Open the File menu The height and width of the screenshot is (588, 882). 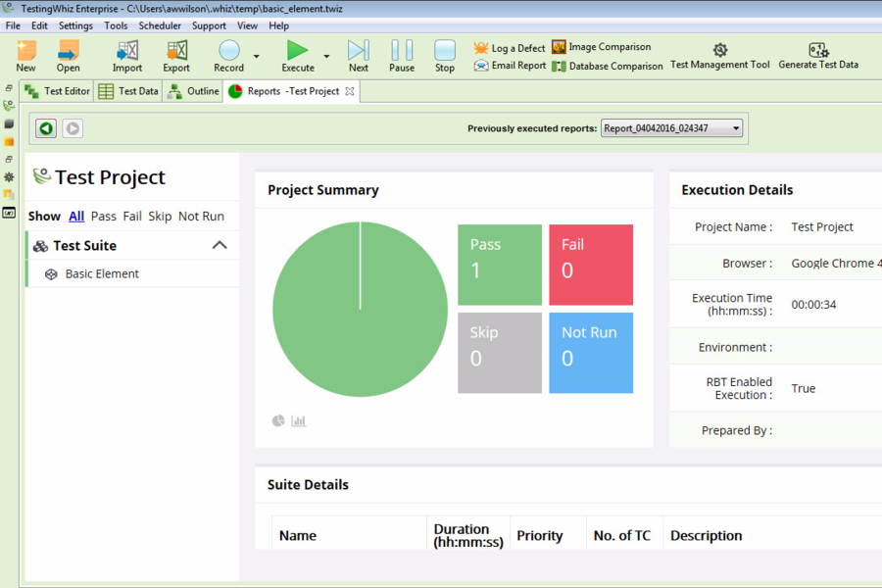(13, 25)
